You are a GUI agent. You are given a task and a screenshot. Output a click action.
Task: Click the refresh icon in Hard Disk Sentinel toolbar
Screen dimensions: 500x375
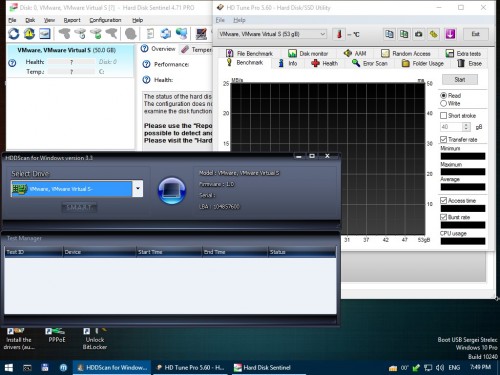click(14, 34)
